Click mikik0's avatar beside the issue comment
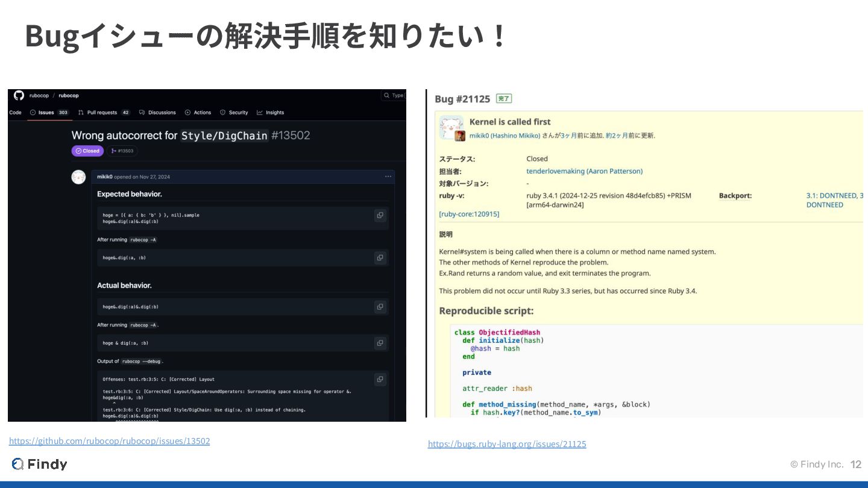Image resolution: width=868 pixels, height=488 pixels. tap(78, 177)
